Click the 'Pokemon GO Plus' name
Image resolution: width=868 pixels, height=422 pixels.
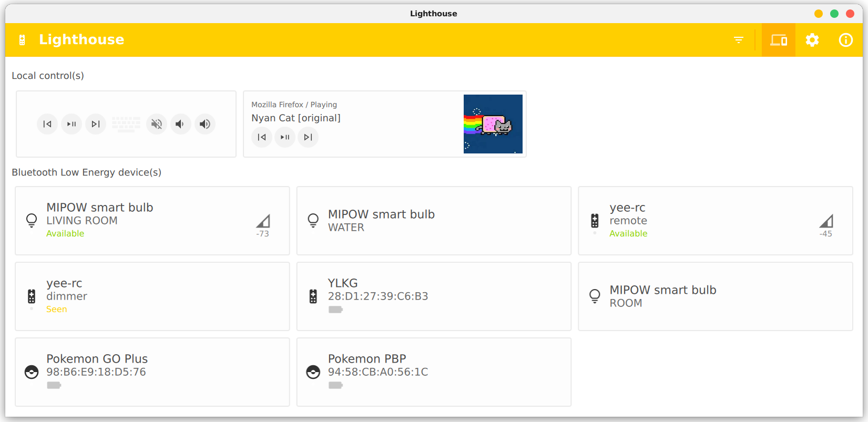coord(97,359)
